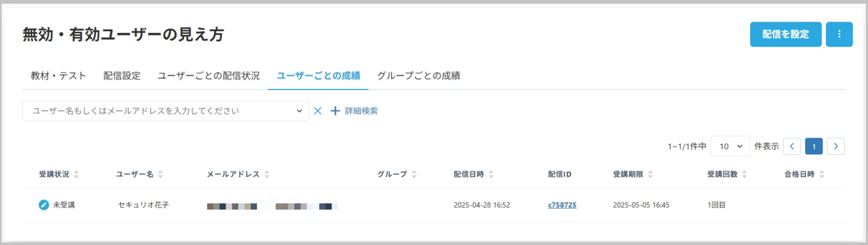The width and height of the screenshot is (868, 245).
Task: Click the 配信を設定 button
Action: [x=786, y=34]
